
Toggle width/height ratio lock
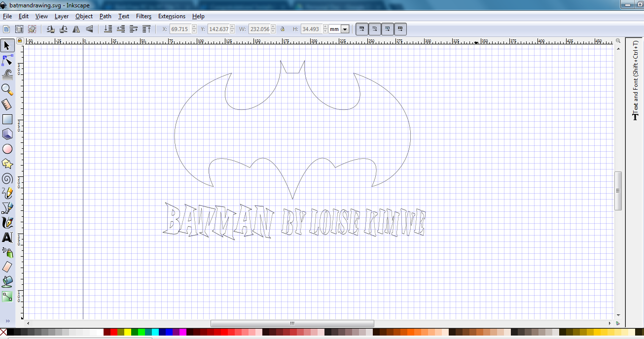[283, 29]
